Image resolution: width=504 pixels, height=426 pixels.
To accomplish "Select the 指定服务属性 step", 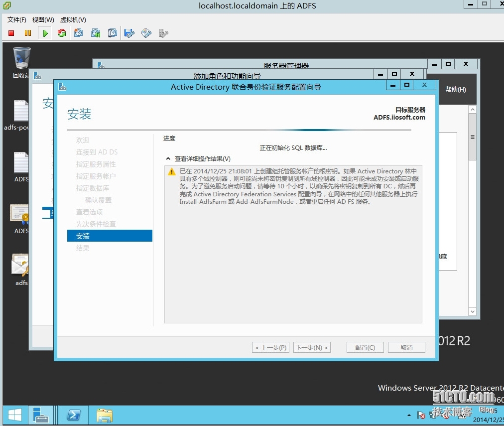I will (x=96, y=164).
